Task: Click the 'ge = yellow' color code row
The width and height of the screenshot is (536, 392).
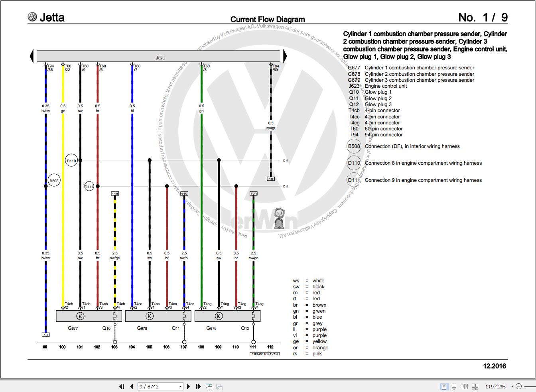Action: click(310, 341)
